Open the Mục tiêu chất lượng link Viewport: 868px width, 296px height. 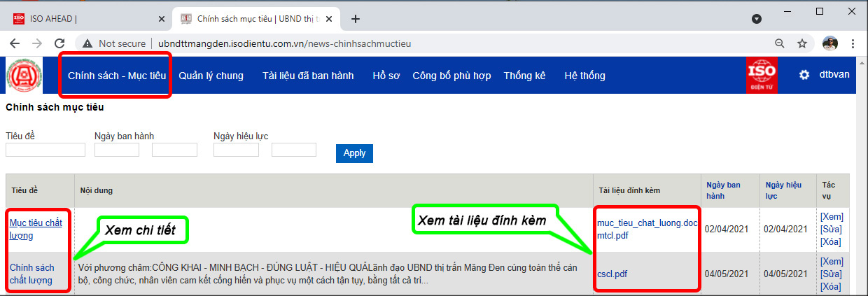[36, 229]
